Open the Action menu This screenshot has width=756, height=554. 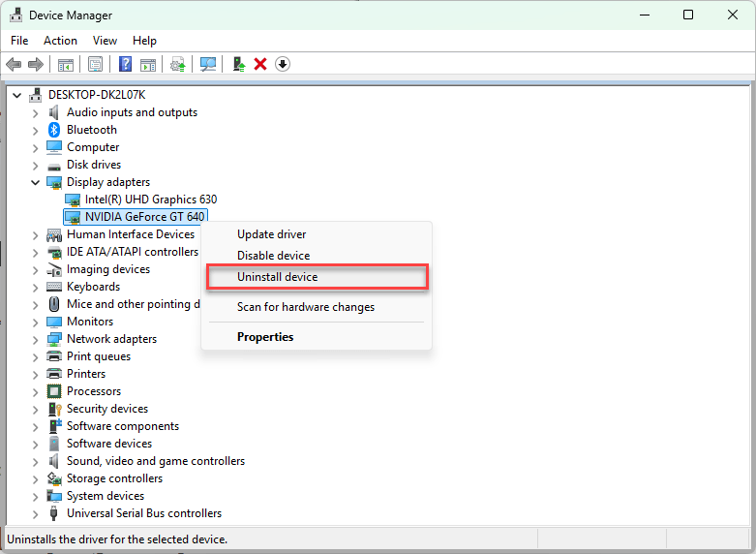point(60,41)
